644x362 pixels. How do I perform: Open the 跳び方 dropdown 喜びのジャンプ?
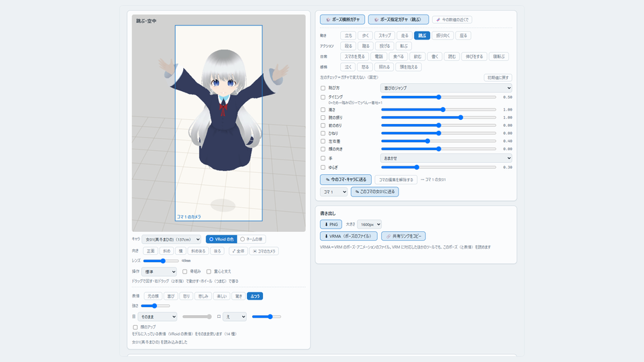coord(446,88)
